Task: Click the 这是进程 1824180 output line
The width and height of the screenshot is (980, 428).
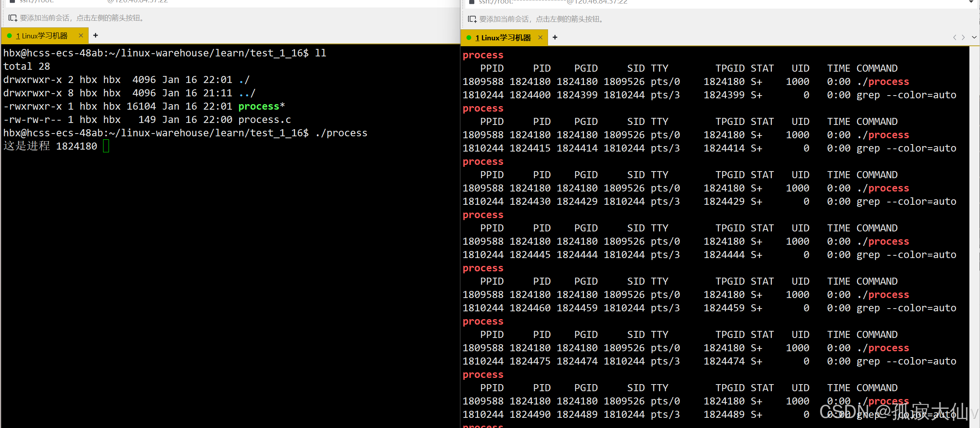Action: pyautogui.click(x=50, y=146)
